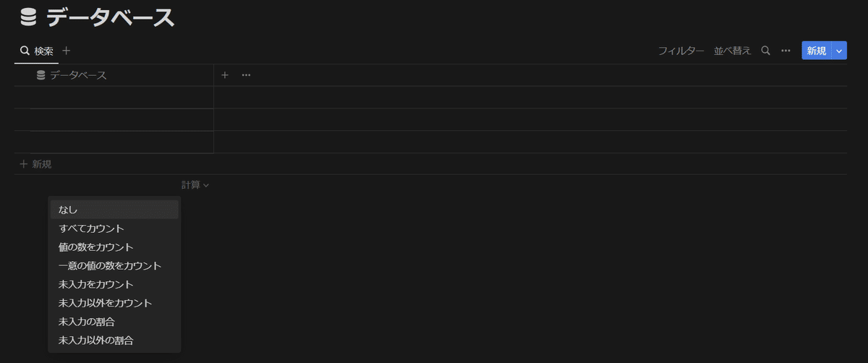Click the blue 新規 button
This screenshot has height=363, width=868.
(x=816, y=51)
